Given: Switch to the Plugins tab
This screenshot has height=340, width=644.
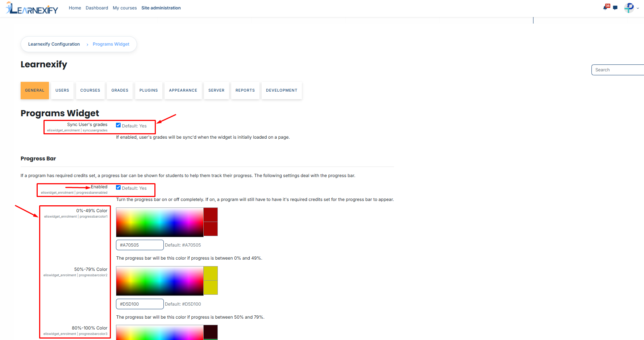Looking at the screenshot, I should coord(149,91).
